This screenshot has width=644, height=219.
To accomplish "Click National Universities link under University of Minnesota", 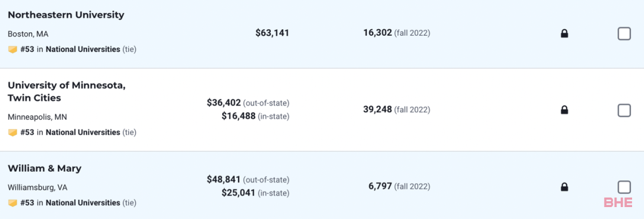I will pyautogui.click(x=83, y=132).
